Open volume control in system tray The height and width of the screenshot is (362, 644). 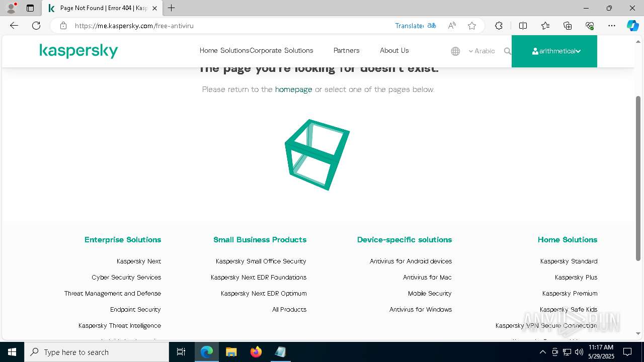[579, 352]
